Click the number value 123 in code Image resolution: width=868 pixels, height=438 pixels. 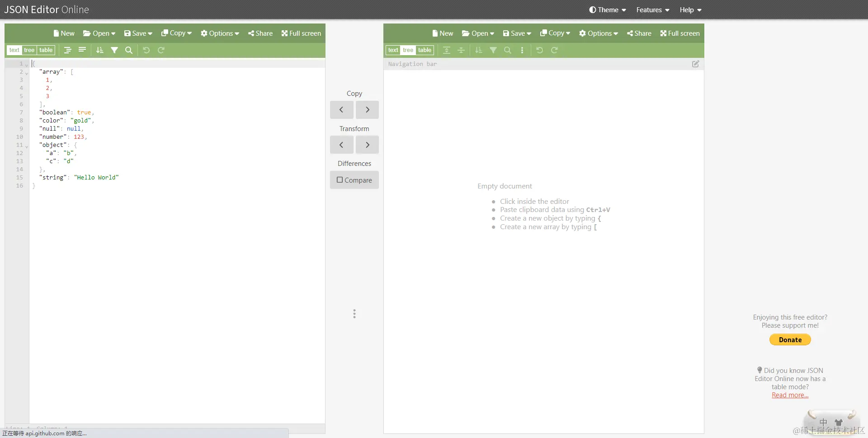[x=79, y=137]
